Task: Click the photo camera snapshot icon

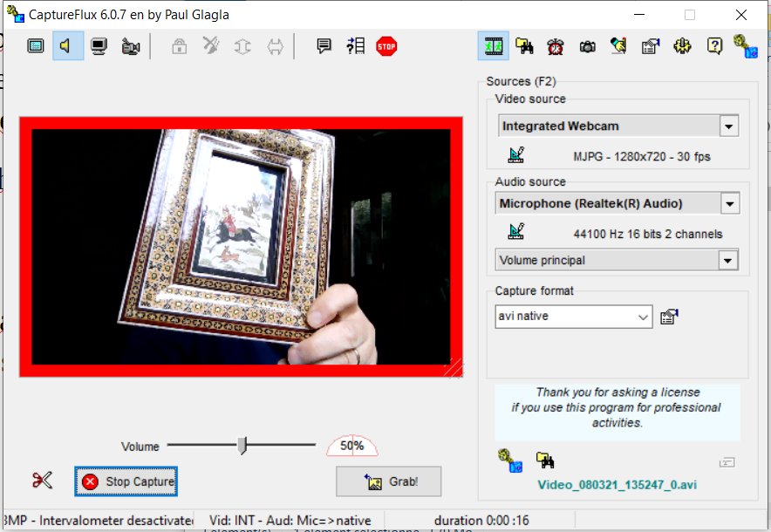Action: (588, 46)
